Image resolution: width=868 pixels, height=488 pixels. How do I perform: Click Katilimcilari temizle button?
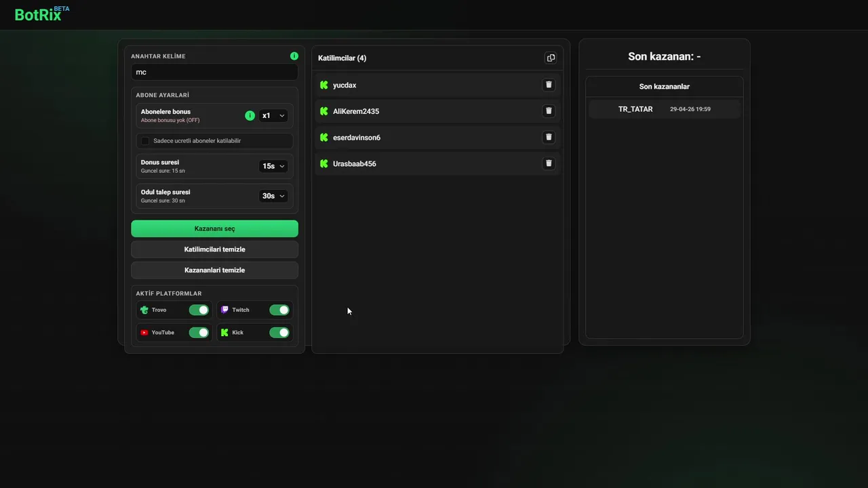coord(214,249)
